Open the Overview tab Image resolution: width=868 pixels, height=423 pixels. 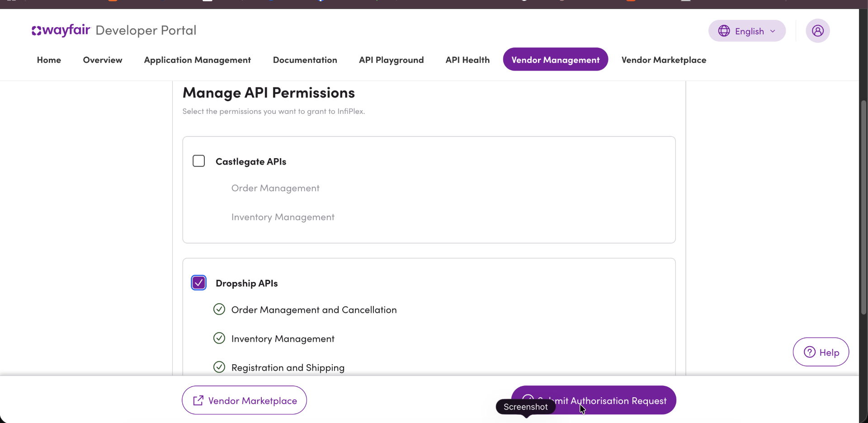[x=103, y=60]
